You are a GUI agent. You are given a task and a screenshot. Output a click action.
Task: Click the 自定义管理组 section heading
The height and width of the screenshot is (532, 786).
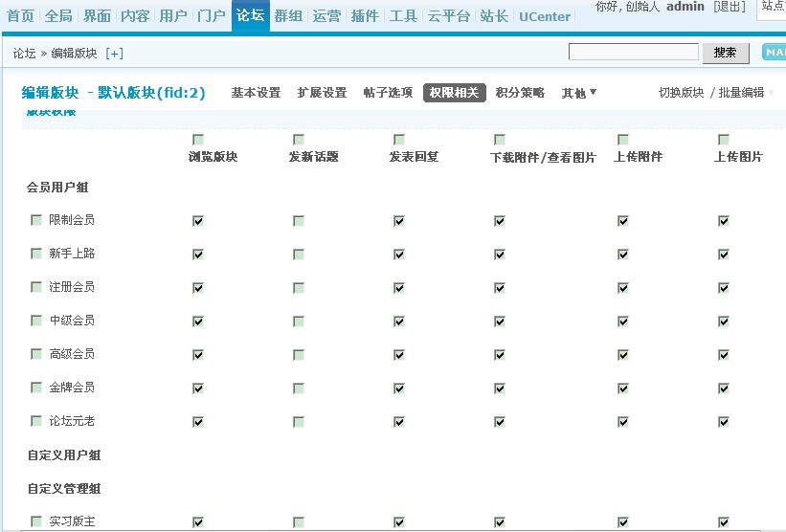coord(63,489)
